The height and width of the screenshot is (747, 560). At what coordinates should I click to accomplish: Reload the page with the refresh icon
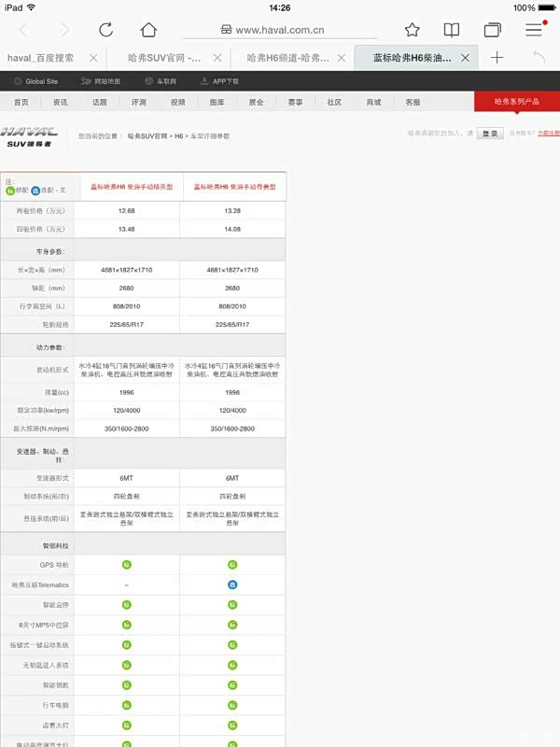pos(105,30)
